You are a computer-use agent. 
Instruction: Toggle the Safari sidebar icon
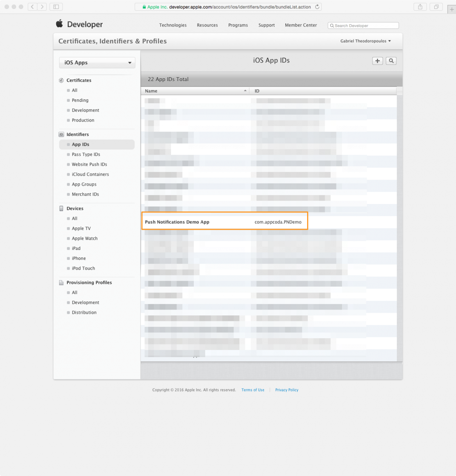click(x=56, y=7)
